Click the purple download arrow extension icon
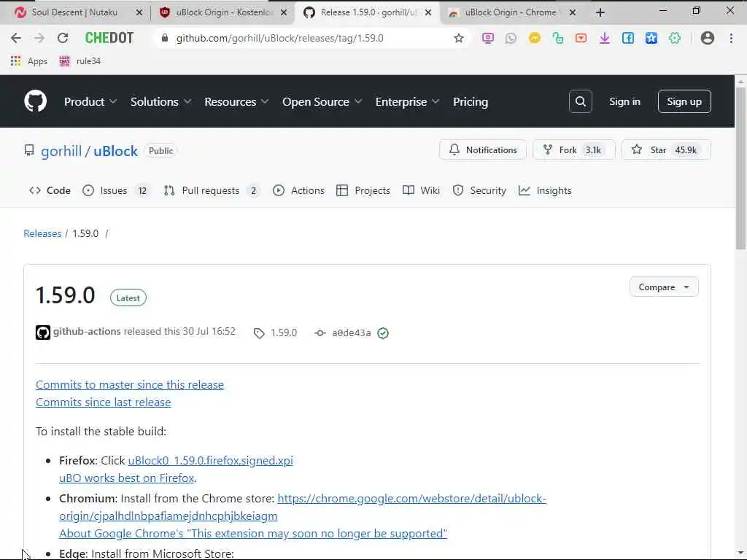The height and width of the screenshot is (560, 747). click(605, 38)
